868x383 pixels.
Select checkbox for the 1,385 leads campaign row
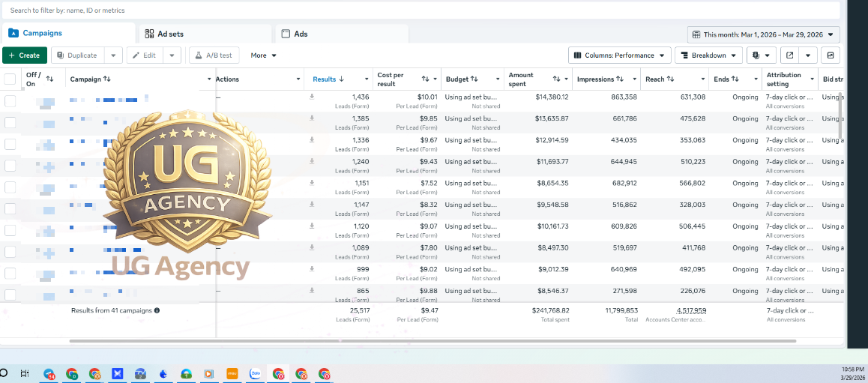tap(10, 122)
